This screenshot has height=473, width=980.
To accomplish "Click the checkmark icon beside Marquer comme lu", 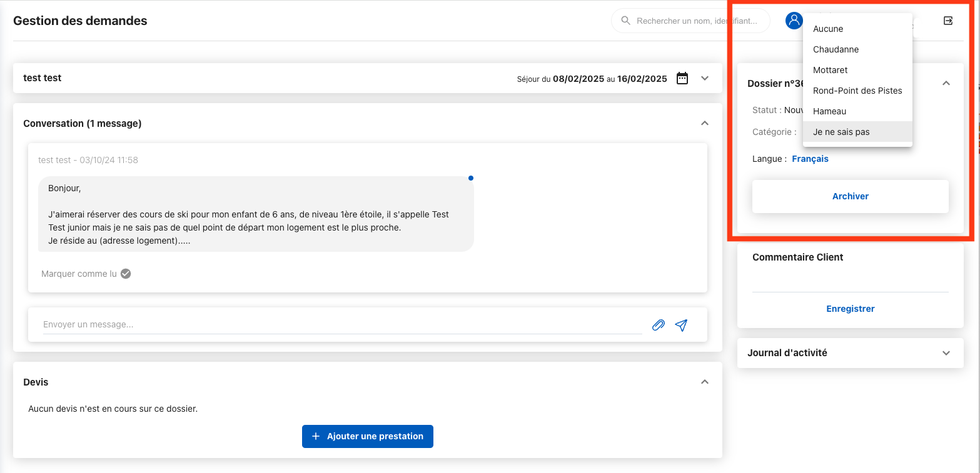I will pyautogui.click(x=126, y=274).
